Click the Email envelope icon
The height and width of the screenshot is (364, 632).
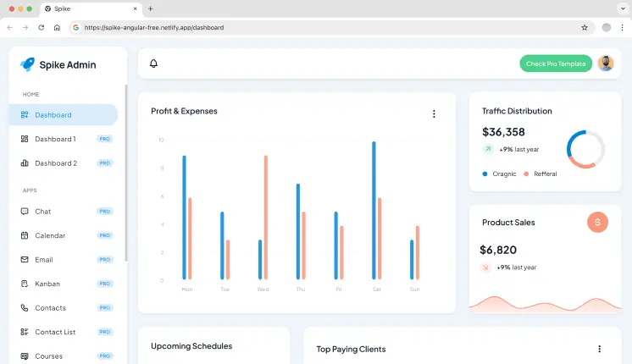[x=25, y=260]
